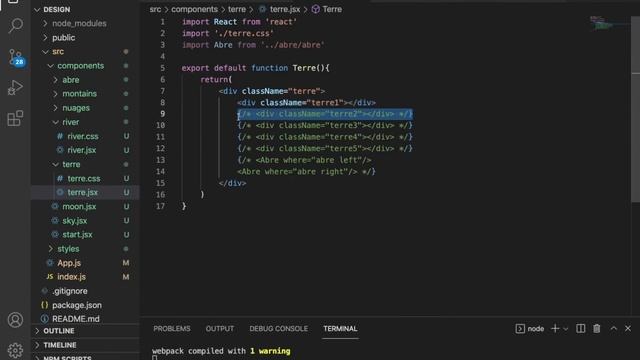Open Source Control with 28 changes

coord(16,57)
